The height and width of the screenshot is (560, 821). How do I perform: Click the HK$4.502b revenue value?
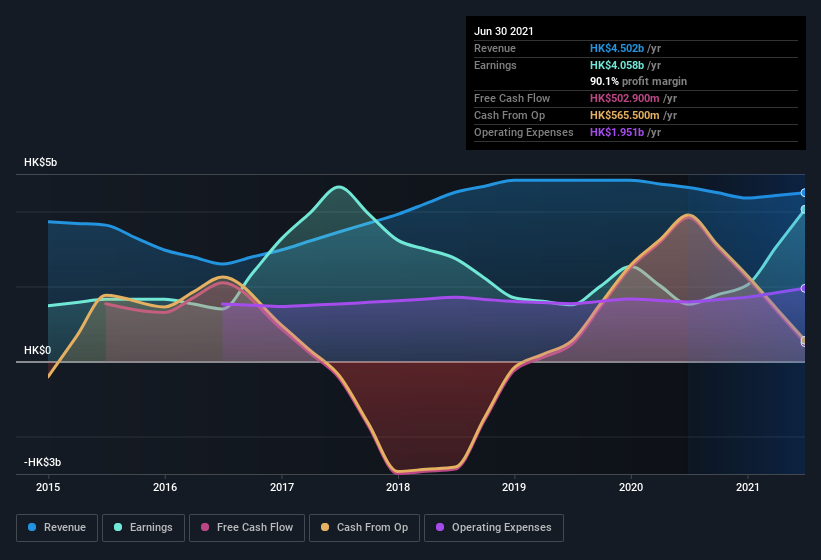point(617,48)
